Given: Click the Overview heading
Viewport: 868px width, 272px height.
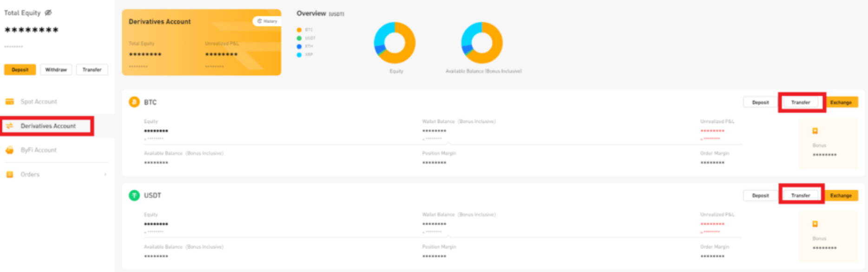Looking at the screenshot, I should (x=311, y=13).
